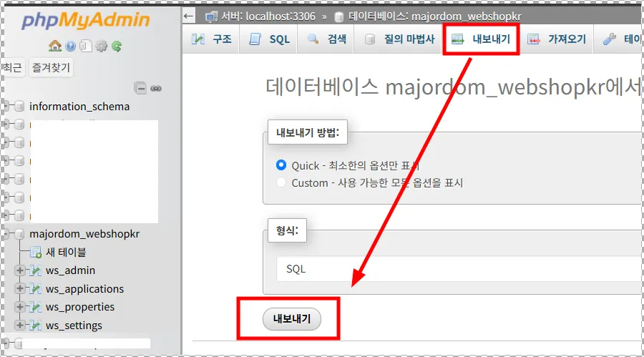Click the link-with-main-panel chain icon
Screen dimensions: 644x357
[156, 88]
